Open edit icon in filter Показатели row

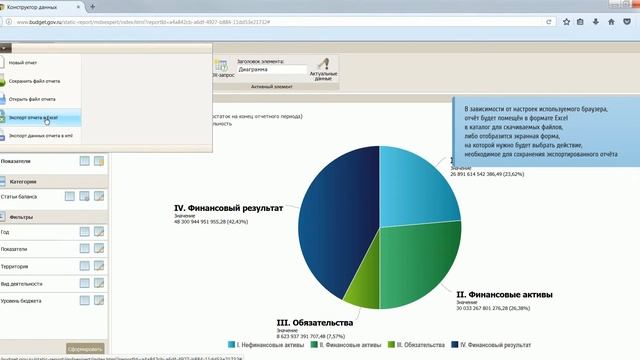click(x=99, y=249)
